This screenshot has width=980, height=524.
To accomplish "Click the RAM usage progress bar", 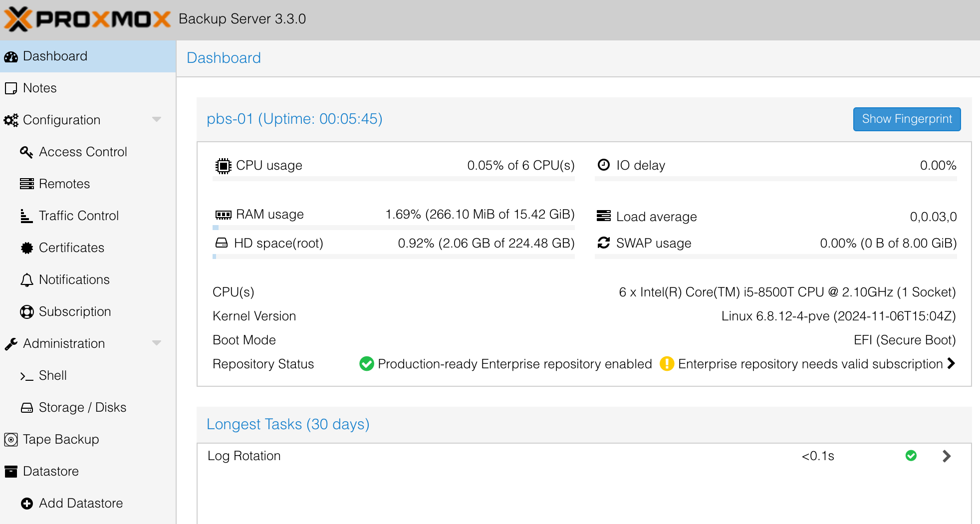I will pyautogui.click(x=393, y=228).
